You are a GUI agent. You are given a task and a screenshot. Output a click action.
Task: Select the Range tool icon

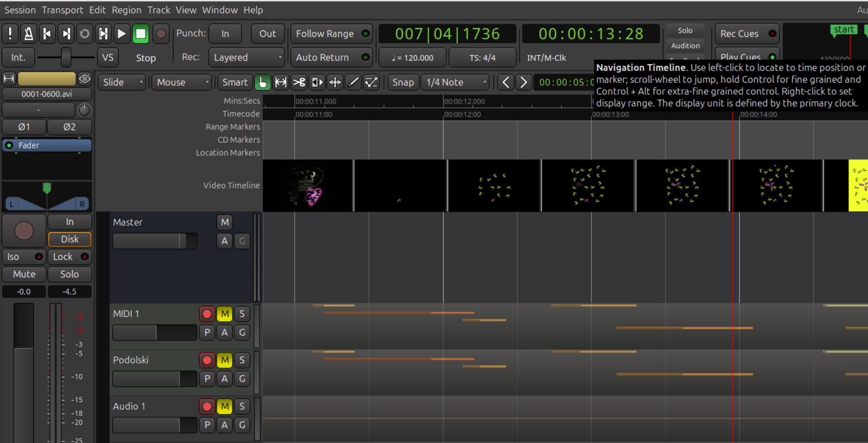point(281,82)
